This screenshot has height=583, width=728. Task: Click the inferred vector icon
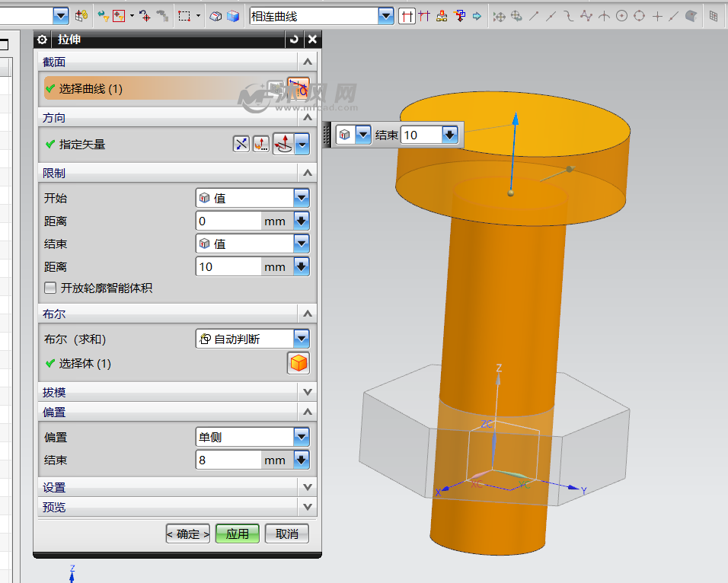coord(284,145)
